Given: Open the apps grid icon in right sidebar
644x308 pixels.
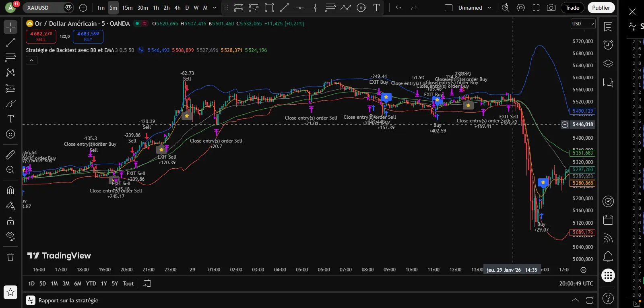Looking at the screenshot, I should (x=608, y=275).
